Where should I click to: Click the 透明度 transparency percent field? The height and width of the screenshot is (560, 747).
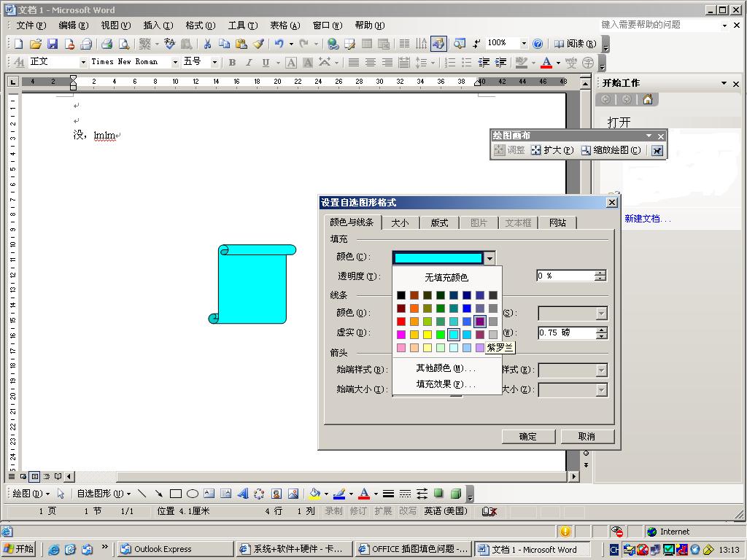(565, 276)
